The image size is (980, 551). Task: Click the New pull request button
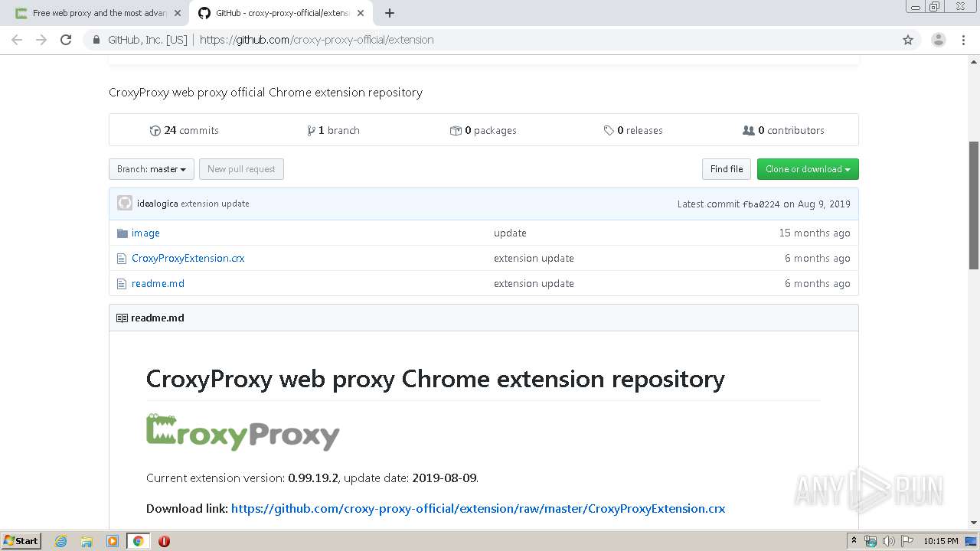point(241,169)
